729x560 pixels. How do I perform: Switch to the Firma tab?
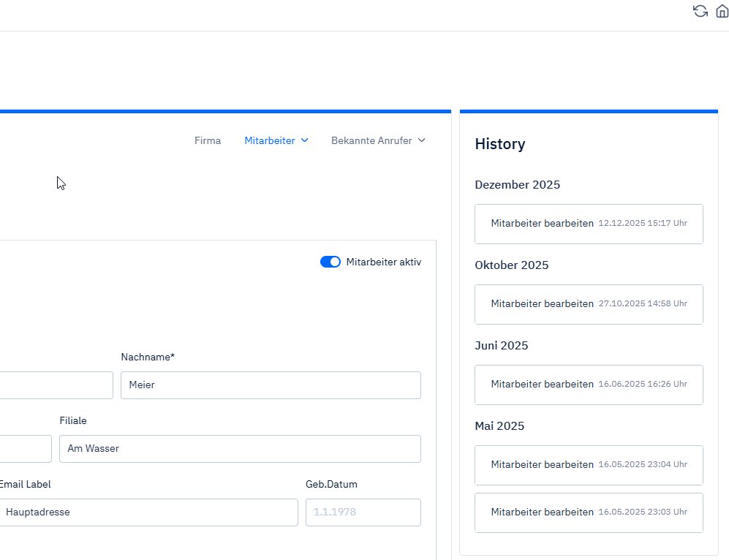(x=208, y=140)
